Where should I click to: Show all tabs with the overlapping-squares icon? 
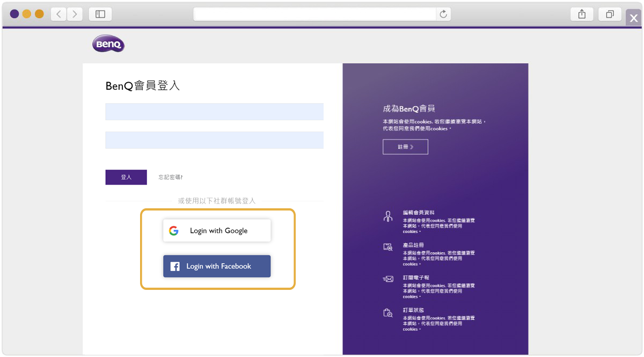(610, 14)
